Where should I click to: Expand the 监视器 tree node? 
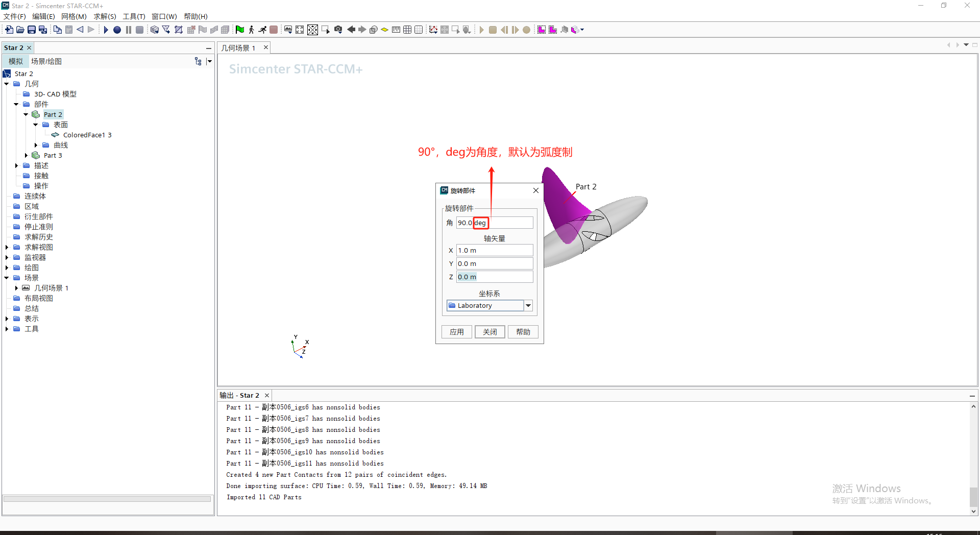[x=7, y=257]
